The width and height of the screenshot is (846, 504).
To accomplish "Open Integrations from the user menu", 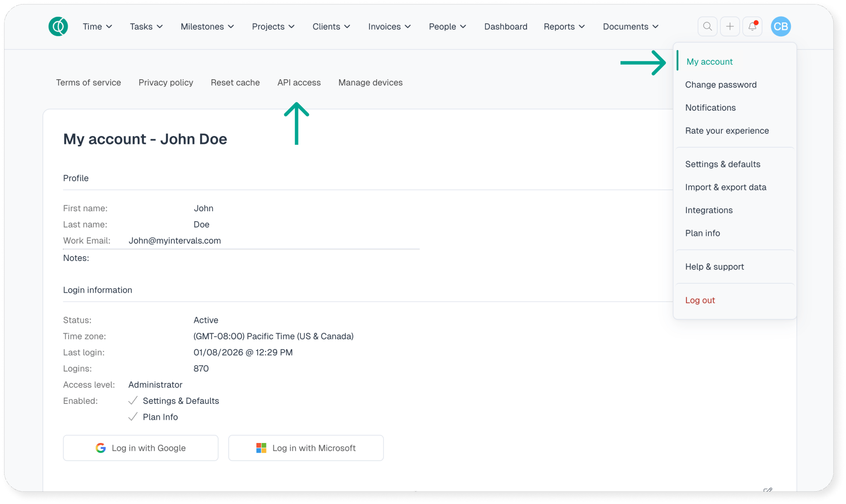I will click(709, 210).
